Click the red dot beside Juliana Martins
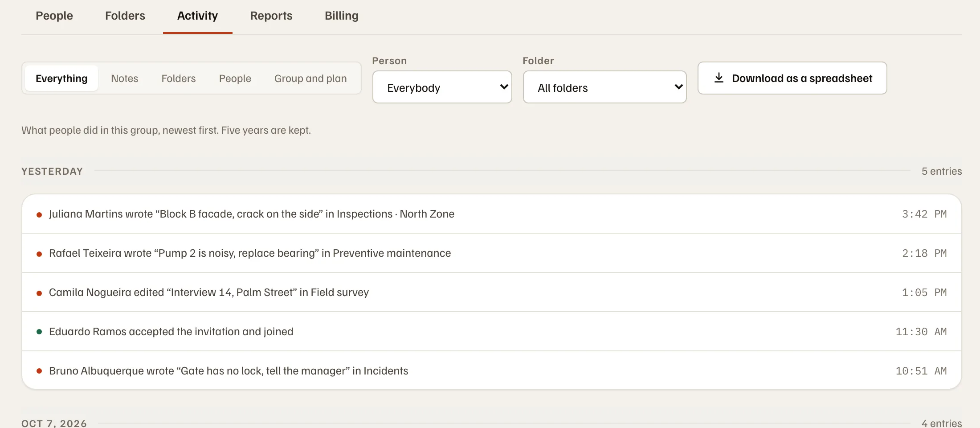This screenshot has width=980, height=428. pos(39,215)
